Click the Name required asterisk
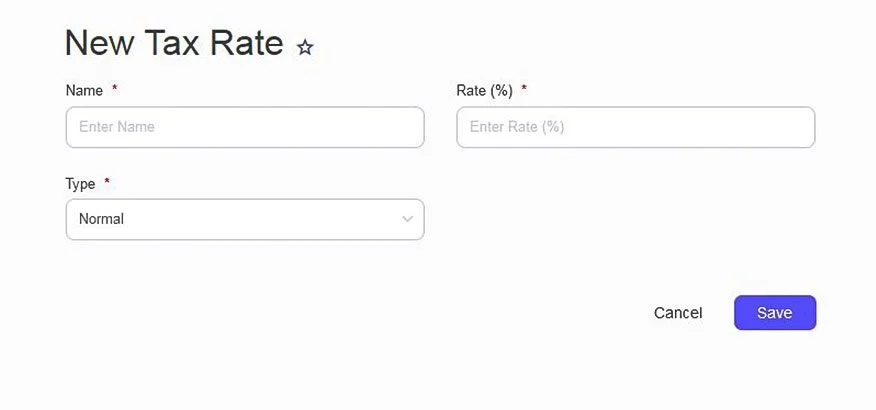The height and width of the screenshot is (410, 876). tap(114, 89)
